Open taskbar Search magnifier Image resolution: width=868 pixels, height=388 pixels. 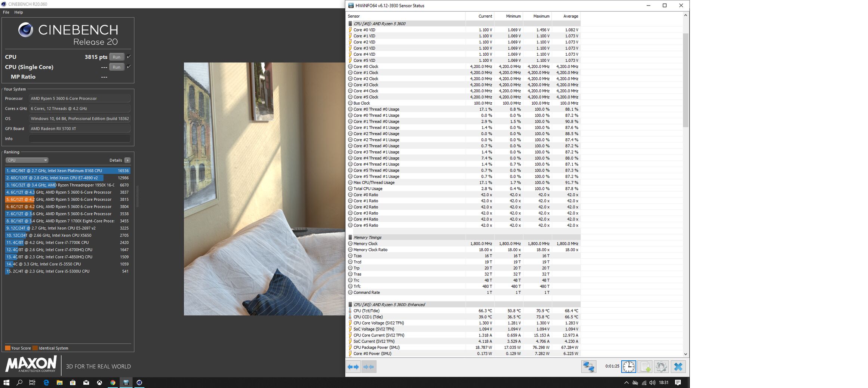(x=19, y=382)
